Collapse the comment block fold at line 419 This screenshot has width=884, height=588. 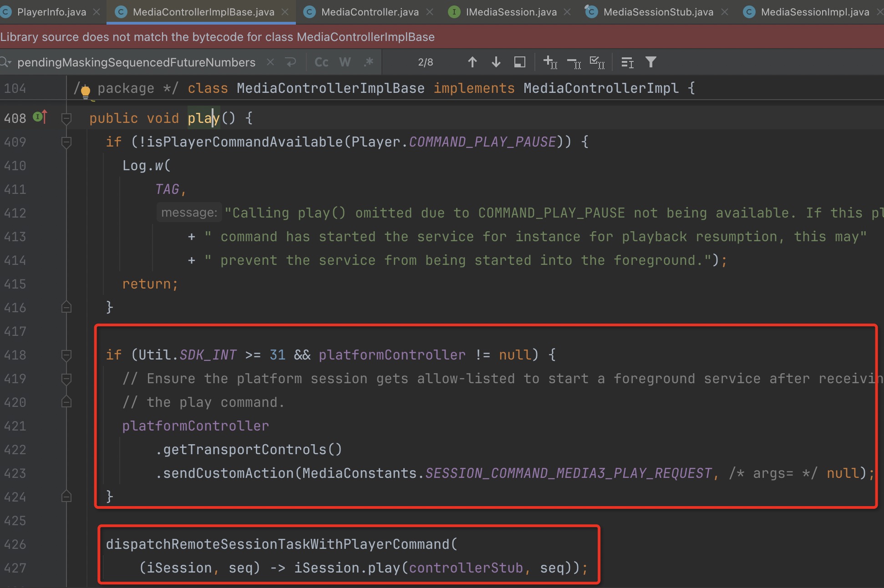click(66, 379)
